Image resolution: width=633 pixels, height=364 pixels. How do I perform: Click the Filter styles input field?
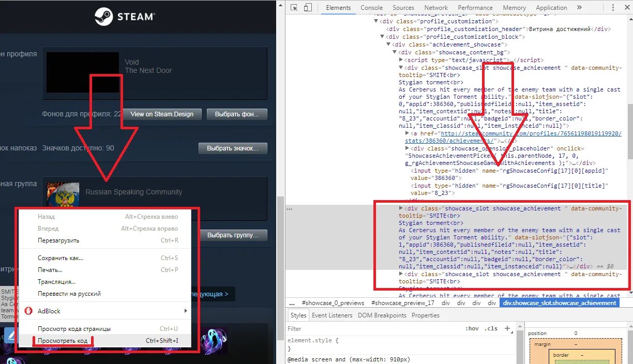pos(372,328)
